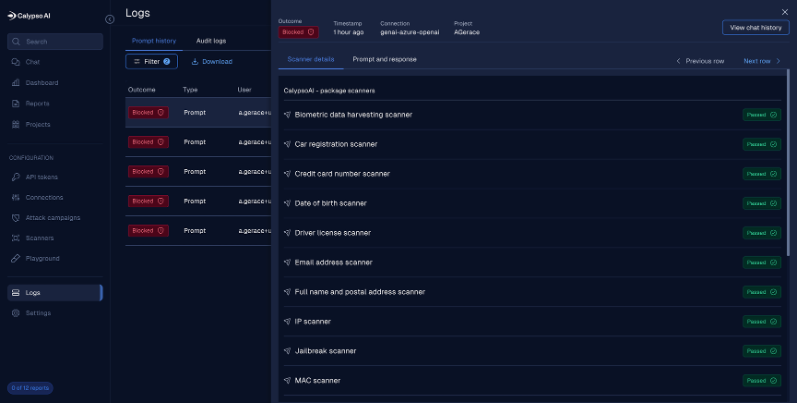The width and height of the screenshot is (798, 404).
Task: Collapse the sidebar with the arrow icon
Action: click(109, 19)
